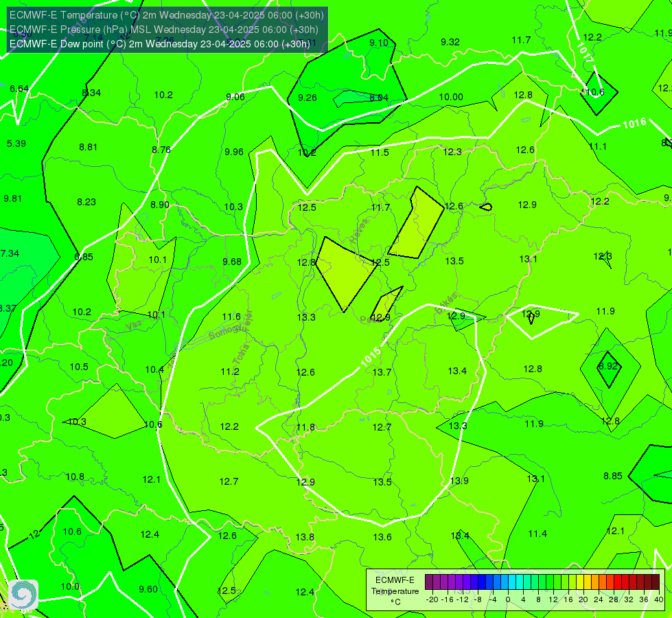Viewport: 672px width, 618px height.
Task: Click the 9.32 value on the map
Action: point(450,42)
